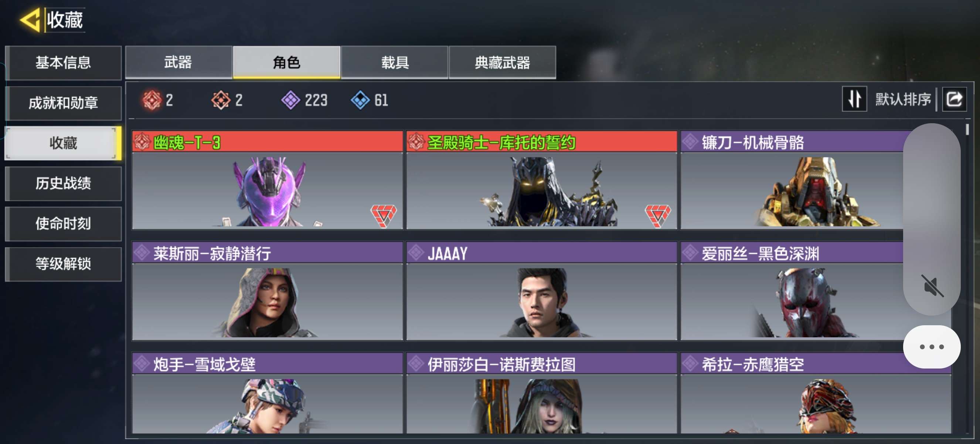Filter by purple epic rarity icon
This screenshot has width=980, height=444.
(291, 100)
